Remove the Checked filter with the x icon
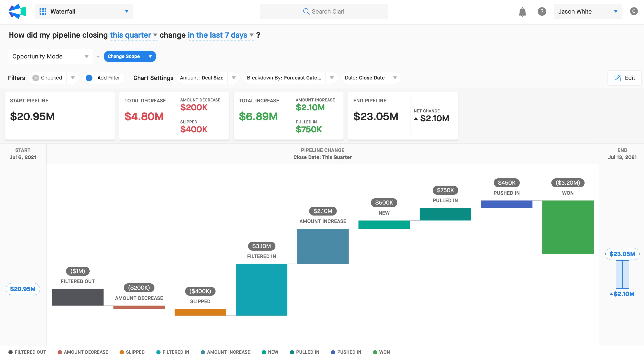Viewport: 644px width, 360px height. click(x=36, y=78)
